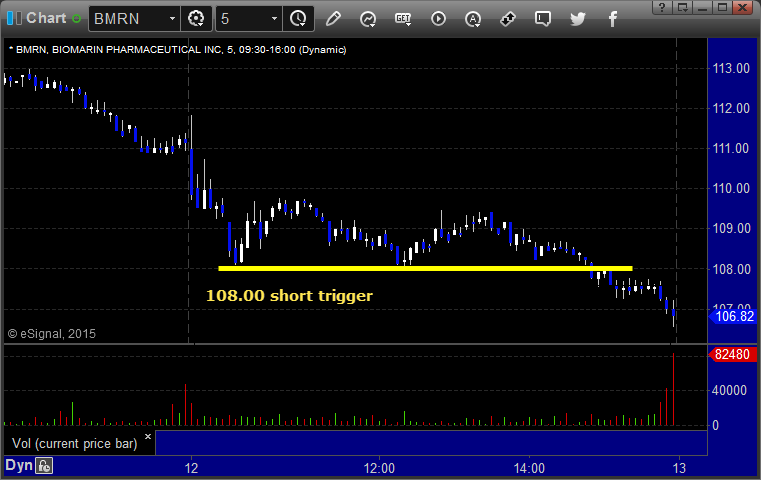
Task: Click the green symbol link circle
Action: point(76,19)
